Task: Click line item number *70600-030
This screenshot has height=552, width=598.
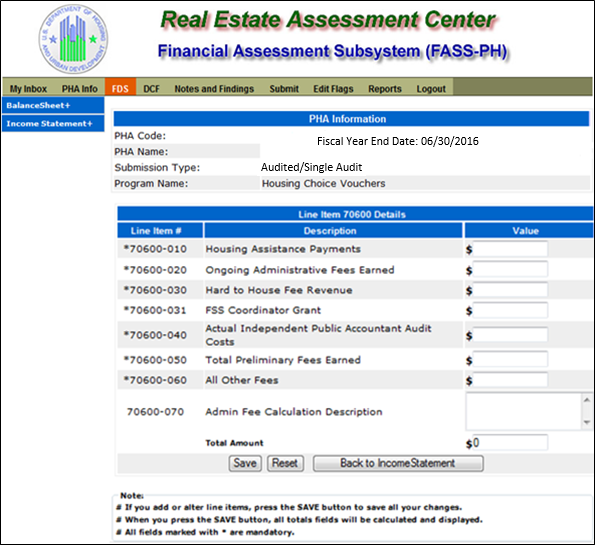Action: tap(155, 290)
